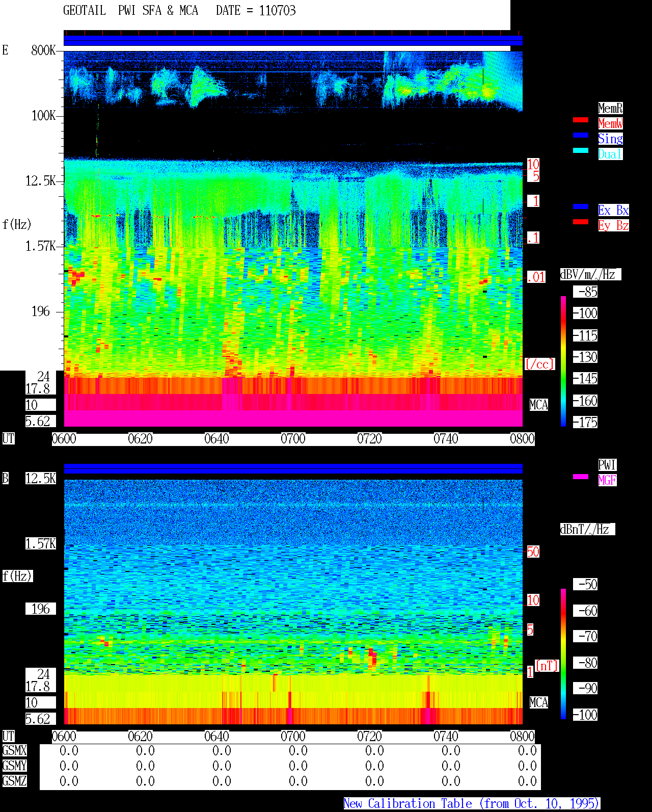Click the dBnT/√Hz color scale bar
652x812 pixels.
pos(563,654)
